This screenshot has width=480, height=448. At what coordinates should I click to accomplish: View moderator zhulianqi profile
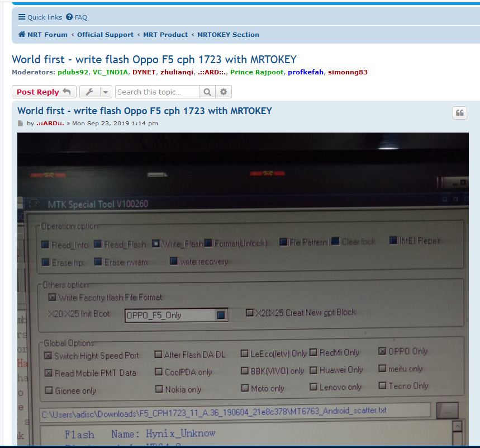(177, 72)
